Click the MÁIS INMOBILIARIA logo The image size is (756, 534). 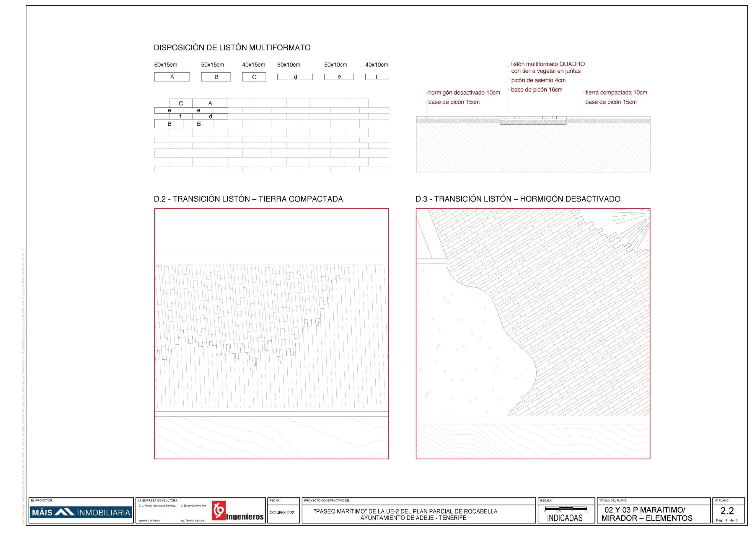point(81,512)
